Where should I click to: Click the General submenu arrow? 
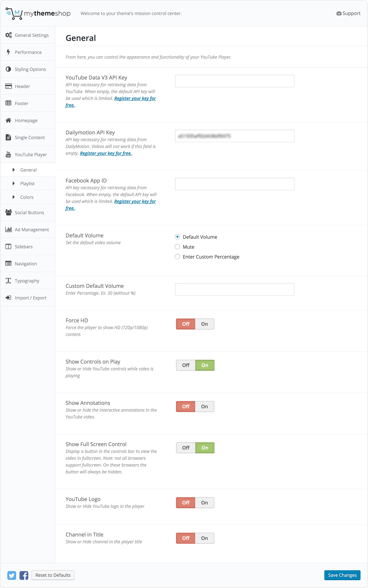(14, 170)
